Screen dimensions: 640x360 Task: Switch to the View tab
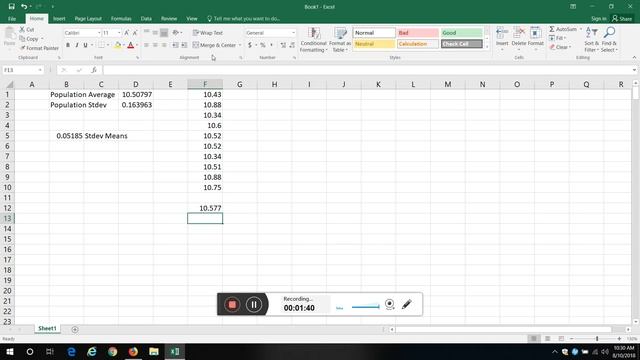coord(192,19)
